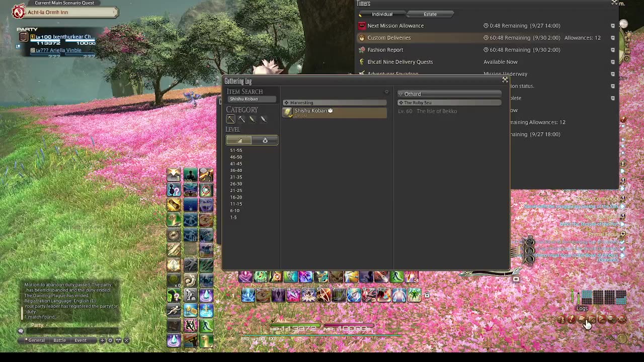This screenshot has height=362, width=644.
Task: Select the second Category tool icon
Action: (242, 119)
